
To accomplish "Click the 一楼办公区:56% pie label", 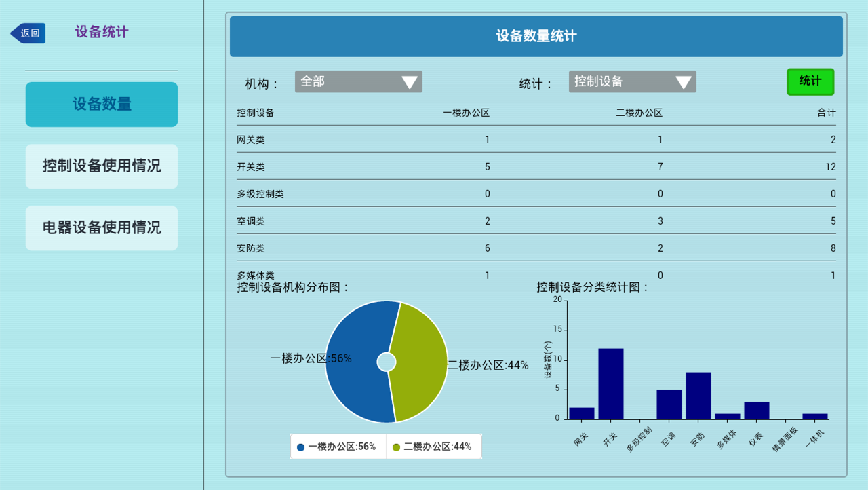I will coord(311,358).
